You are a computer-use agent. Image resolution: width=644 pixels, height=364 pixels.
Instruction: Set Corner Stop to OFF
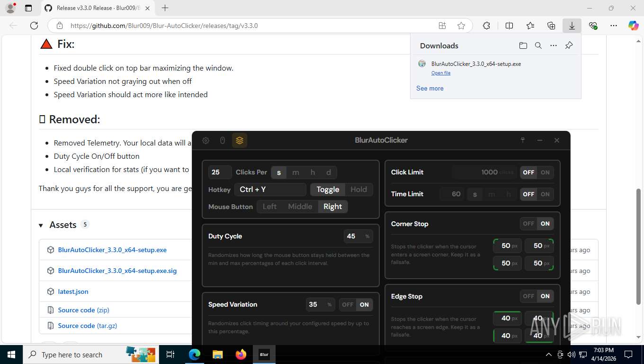tap(528, 224)
